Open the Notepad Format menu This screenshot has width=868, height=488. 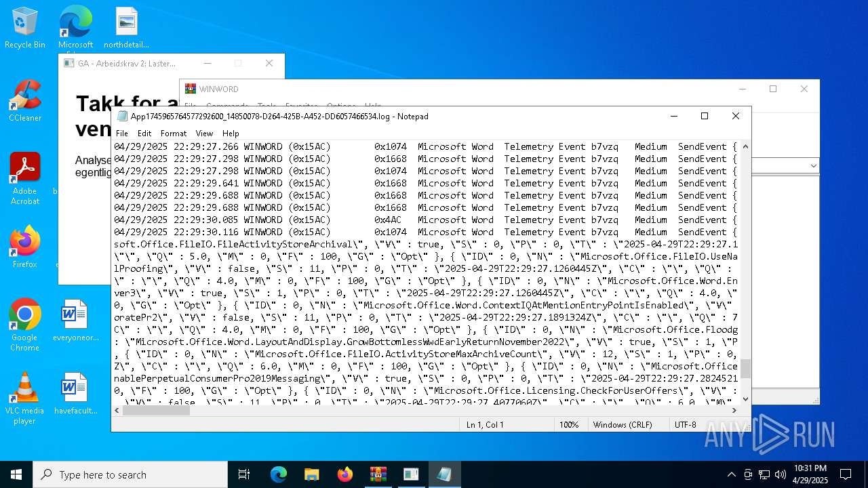(x=174, y=134)
